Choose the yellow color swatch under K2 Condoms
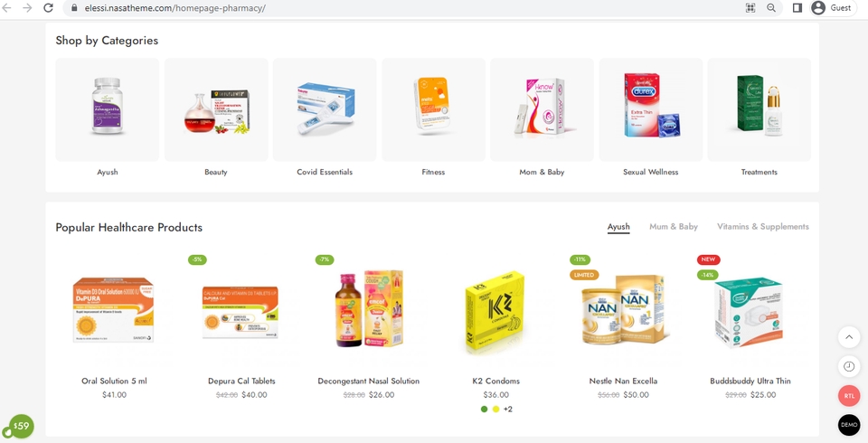Viewport: 868px width, 443px height. click(x=496, y=410)
